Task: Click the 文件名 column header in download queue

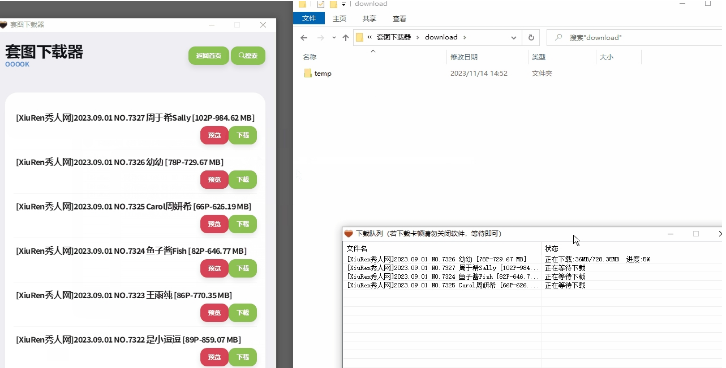Action: pos(357,249)
